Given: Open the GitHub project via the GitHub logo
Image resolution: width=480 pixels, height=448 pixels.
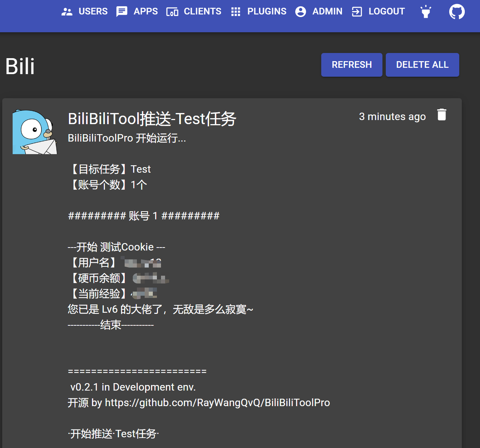Looking at the screenshot, I should click(x=457, y=11).
